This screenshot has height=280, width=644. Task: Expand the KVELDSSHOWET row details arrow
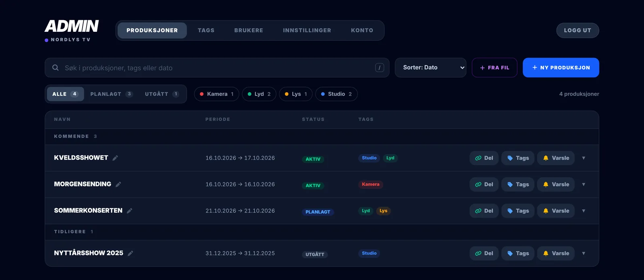[x=584, y=158]
